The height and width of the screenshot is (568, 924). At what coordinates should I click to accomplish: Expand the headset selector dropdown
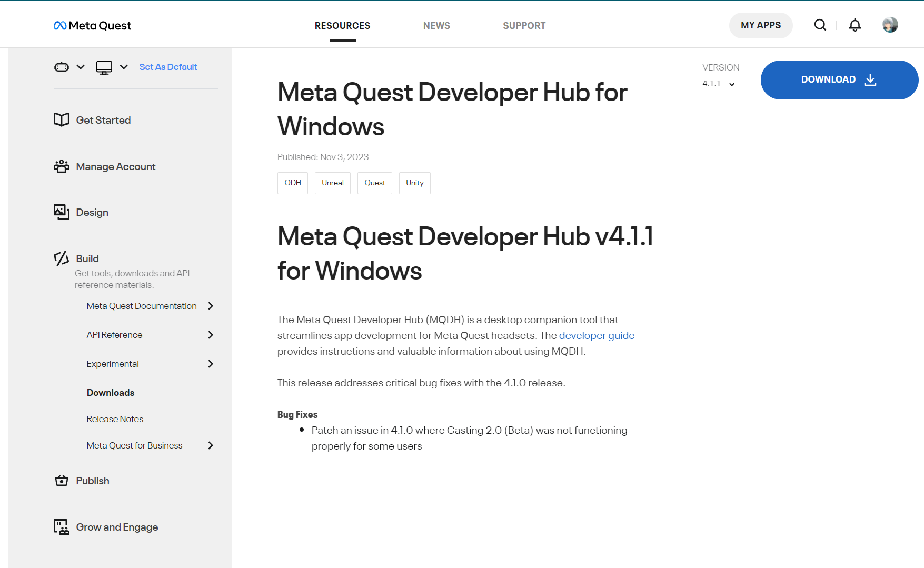pos(80,67)
